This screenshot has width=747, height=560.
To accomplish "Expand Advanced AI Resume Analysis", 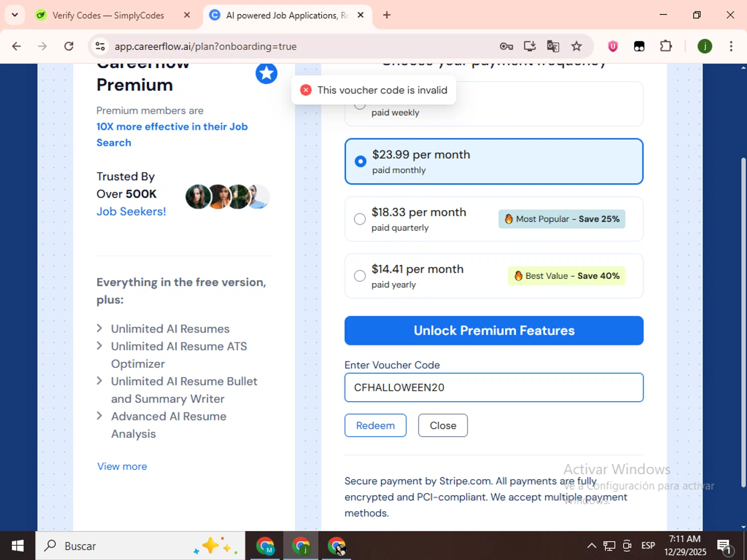I will click(x=99, y=416).
